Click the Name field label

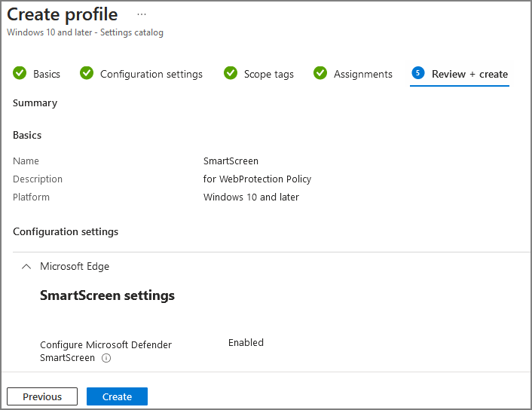point(26,161)
